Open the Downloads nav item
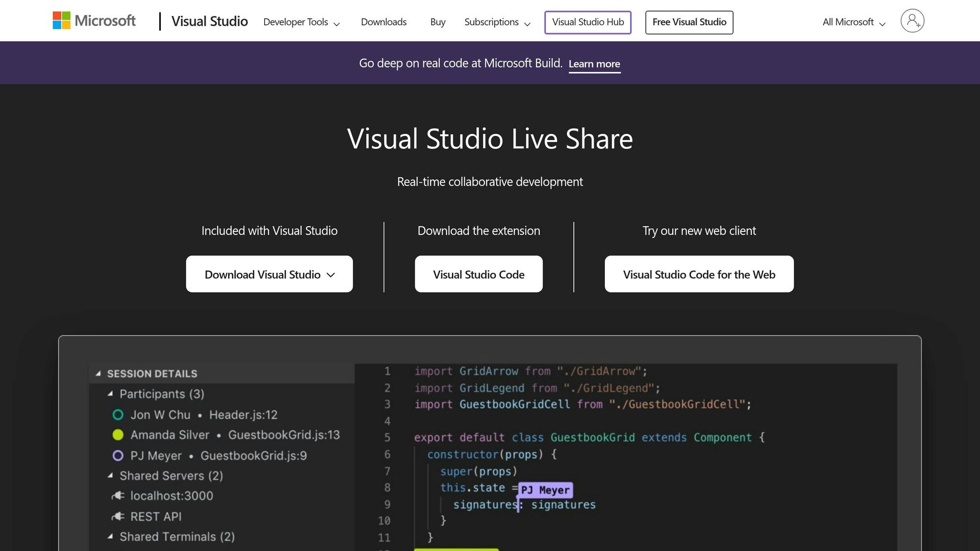 [x=384, y=22]
